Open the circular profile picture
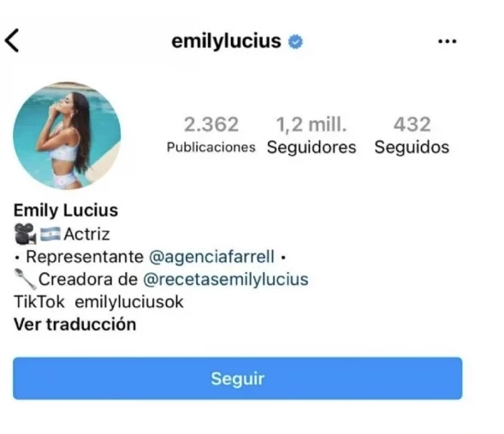Image resolution: width=504 pixels, height=434 pixels. [67, 135]
